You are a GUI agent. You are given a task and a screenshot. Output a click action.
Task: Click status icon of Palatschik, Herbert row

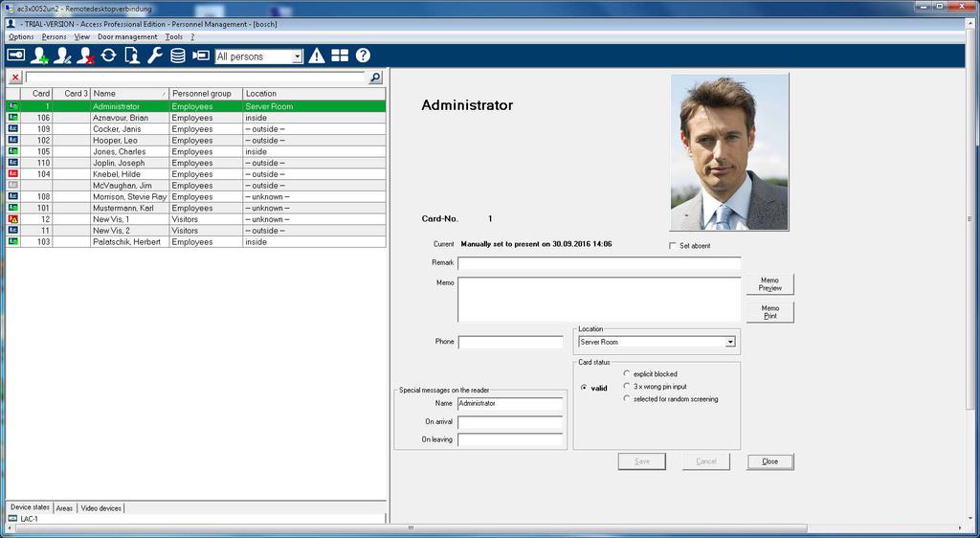pos(12,241)
